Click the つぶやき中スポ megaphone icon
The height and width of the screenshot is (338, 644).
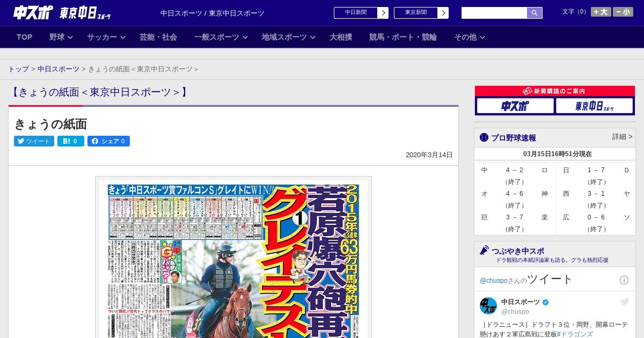pyautogui.click(x=484, y=250)
